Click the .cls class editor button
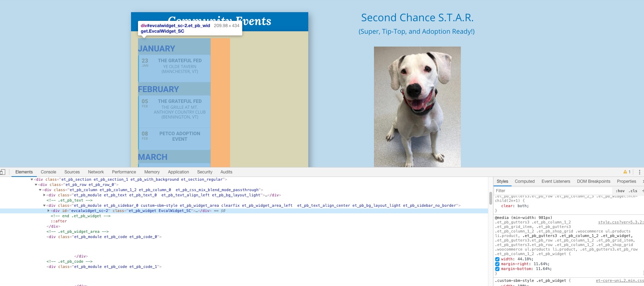The height and width of the screenshot is (286, 644). [x=633, y=191]
